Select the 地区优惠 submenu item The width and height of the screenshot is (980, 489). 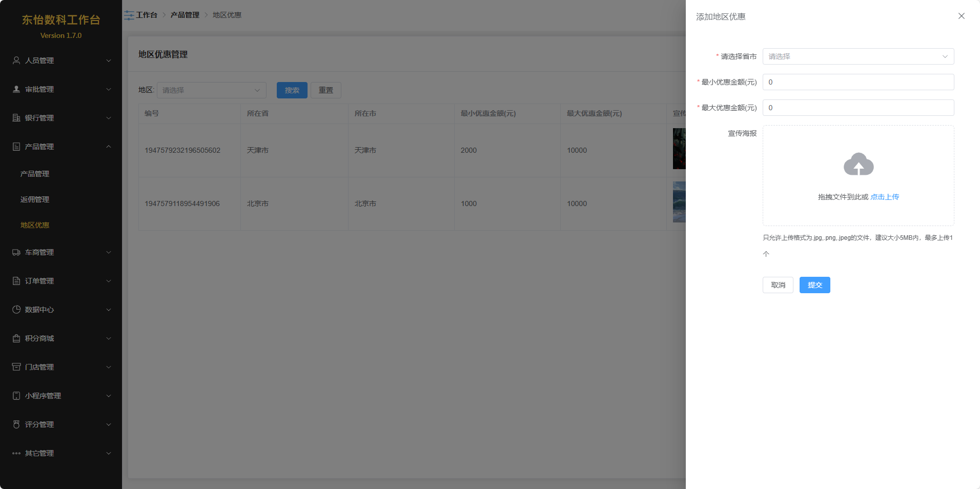[35, 225]
